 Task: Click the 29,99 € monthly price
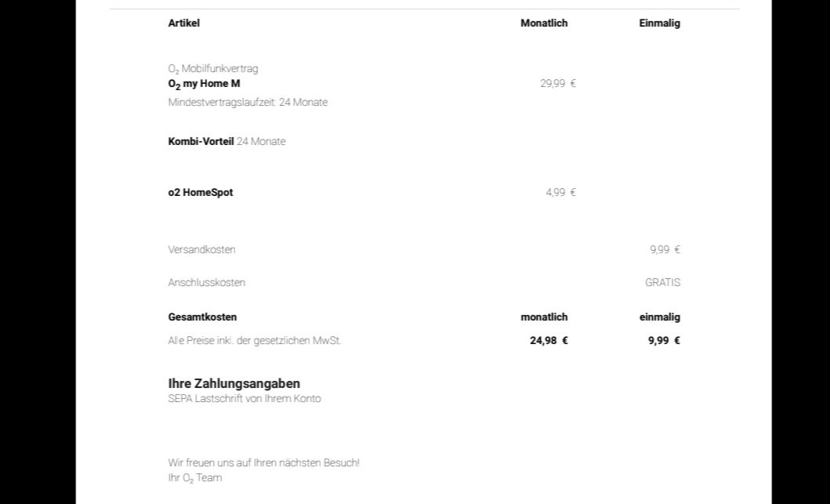coord(558,84)
